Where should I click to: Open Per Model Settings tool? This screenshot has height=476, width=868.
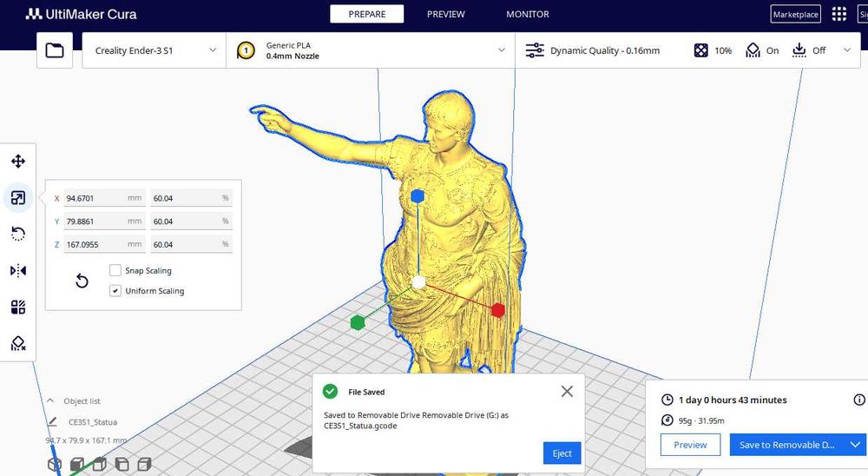pos(18,307)
